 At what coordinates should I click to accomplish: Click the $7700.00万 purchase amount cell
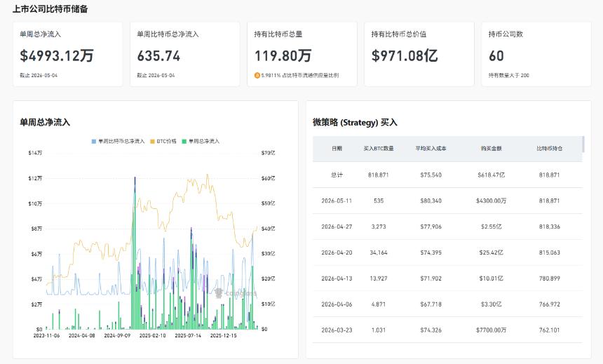[491, 330]
